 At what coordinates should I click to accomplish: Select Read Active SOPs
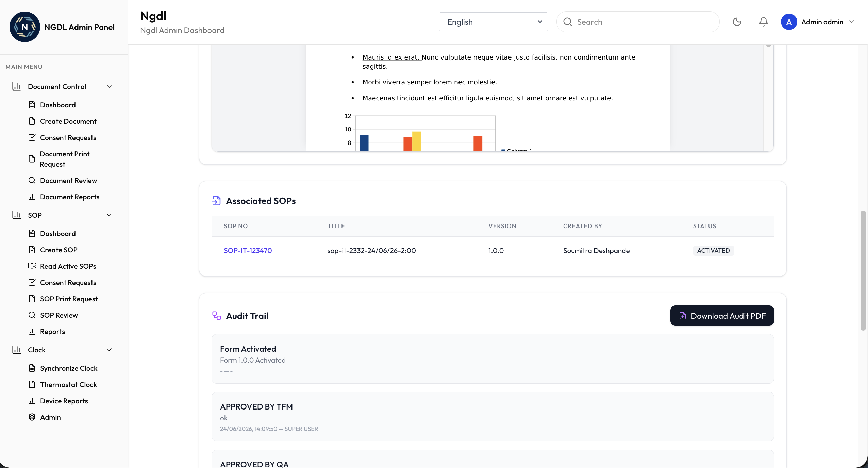[x=68, y=266]
